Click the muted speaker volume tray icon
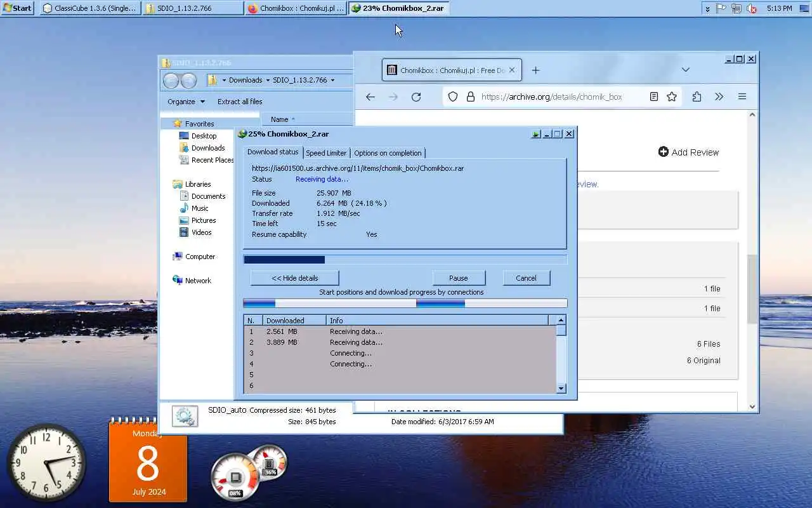 tap(752, 8)
